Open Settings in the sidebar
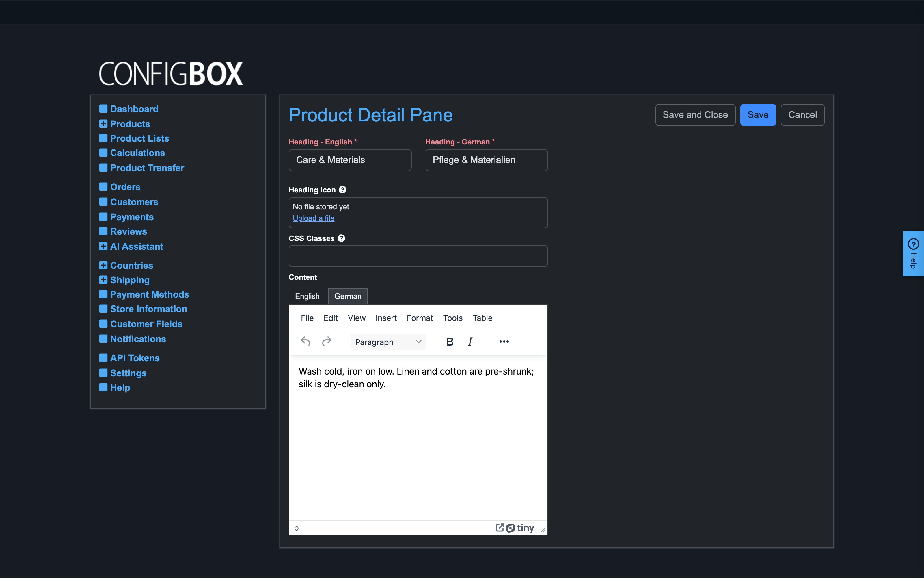The height and width of the screenshot is (578, 924). click(128, 373)
